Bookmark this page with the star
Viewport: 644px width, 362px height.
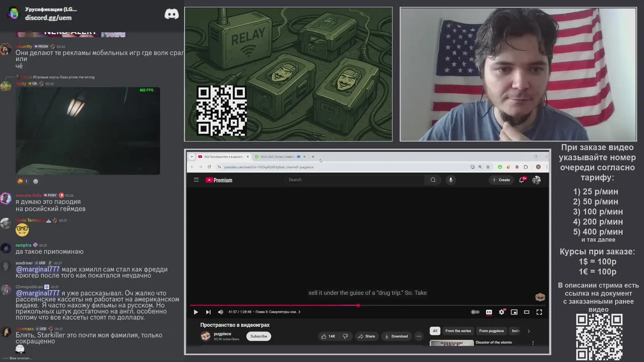488,167
